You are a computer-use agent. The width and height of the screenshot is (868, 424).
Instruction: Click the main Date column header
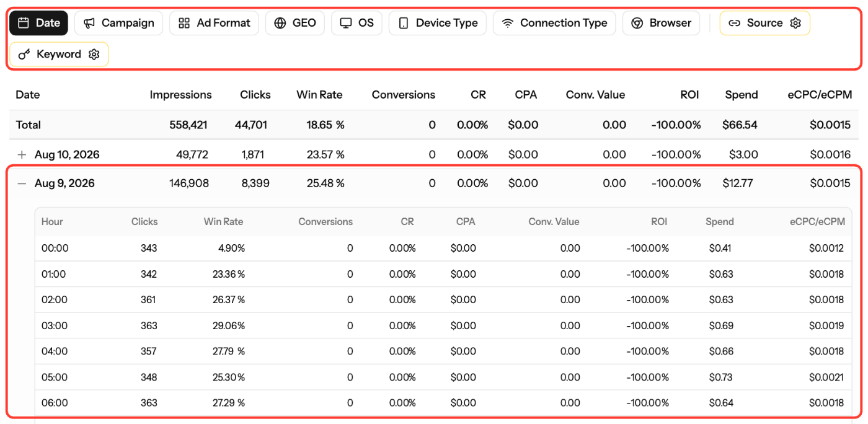28,95
